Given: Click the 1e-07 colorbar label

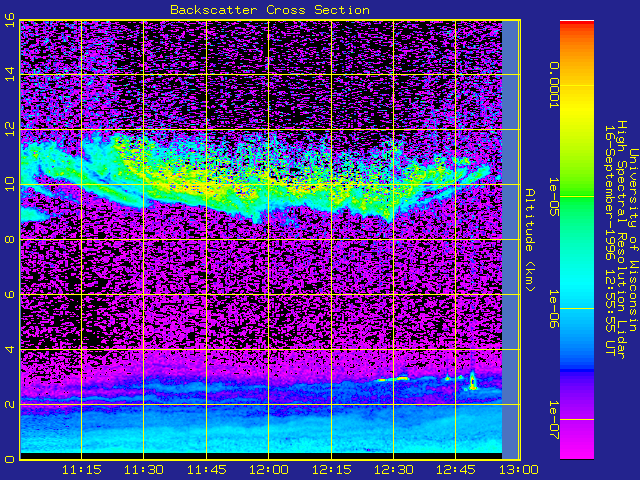Looking at the screenshot, I should [553, 420].
